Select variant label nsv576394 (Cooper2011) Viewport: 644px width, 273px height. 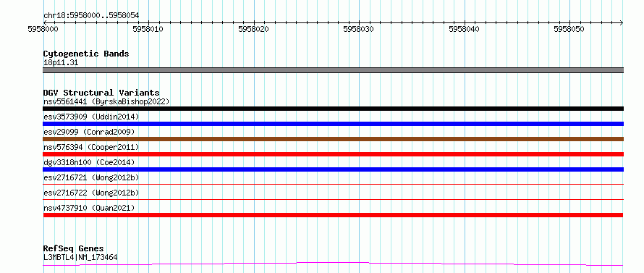pos(91,147)
